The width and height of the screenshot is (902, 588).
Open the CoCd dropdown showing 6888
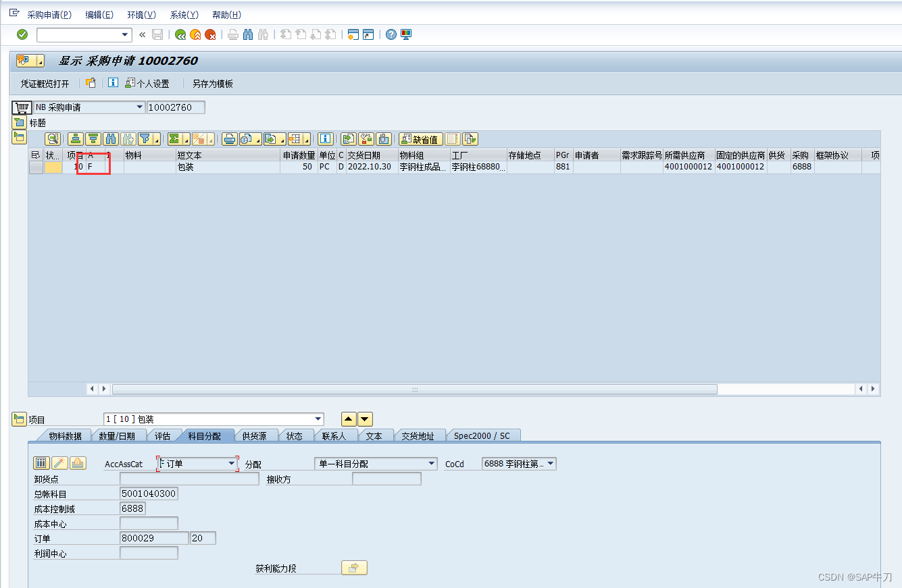(x=551, y=464)
